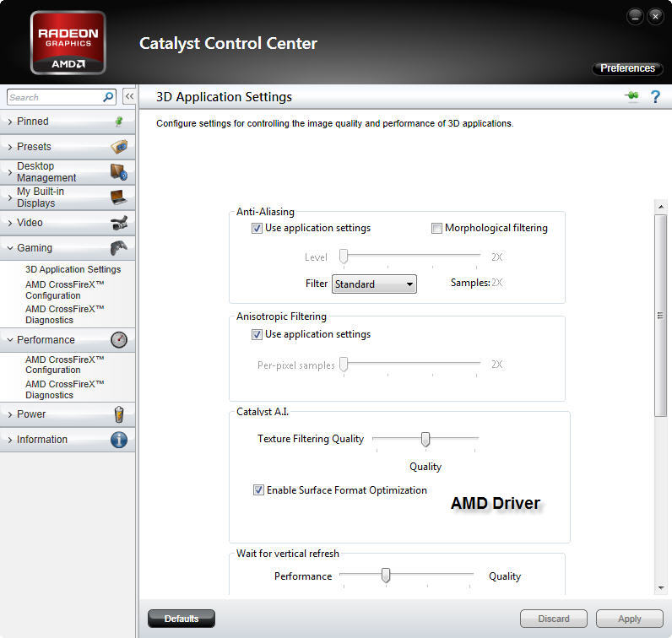The height and width of the screenshot is (638, 672).
Task: Click the Performance gauge icon
Action: (119, 340)
